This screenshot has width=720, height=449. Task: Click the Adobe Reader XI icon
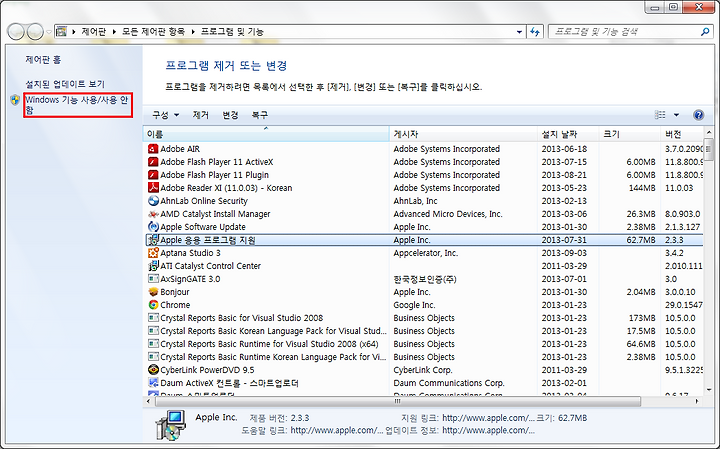[x=153, y=188]
